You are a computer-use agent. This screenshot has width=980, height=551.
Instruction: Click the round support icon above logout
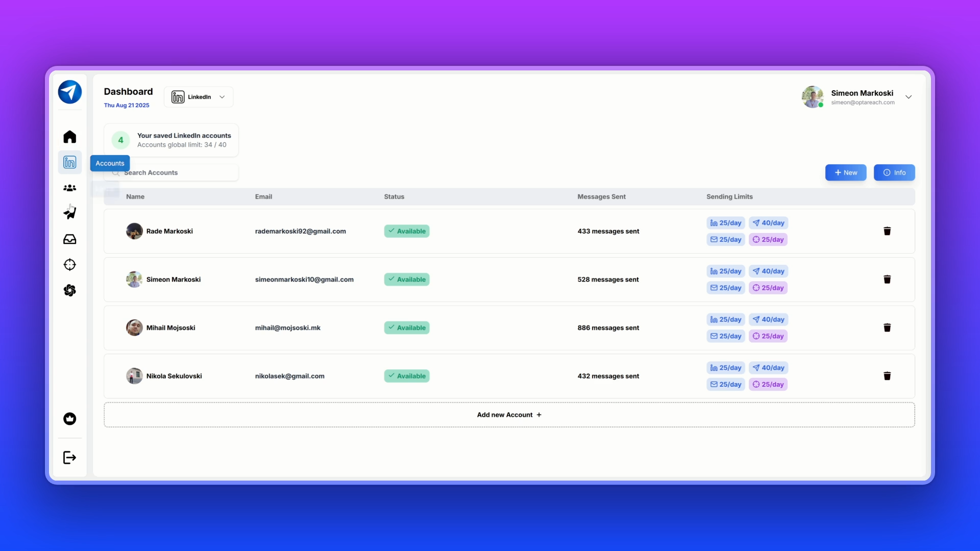click(x=69, y=419)
